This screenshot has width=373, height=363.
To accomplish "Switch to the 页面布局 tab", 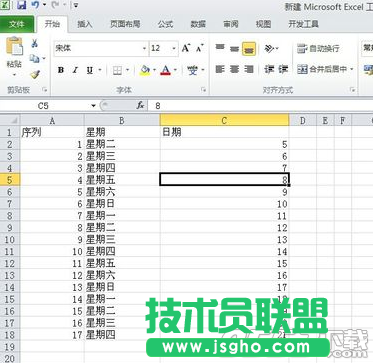I will click(125, 24).
